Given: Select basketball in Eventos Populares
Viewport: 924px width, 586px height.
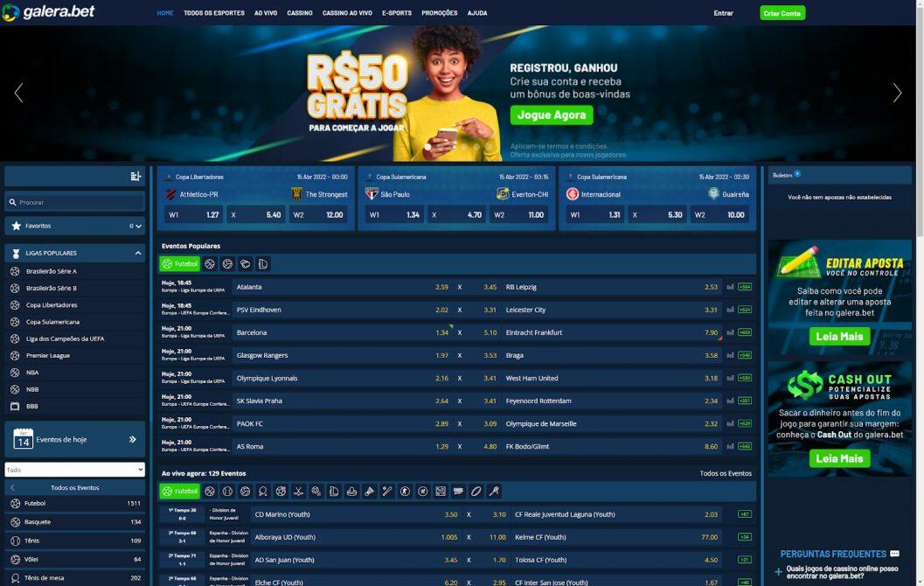Looking at the screenshot, I should [210, 264].
